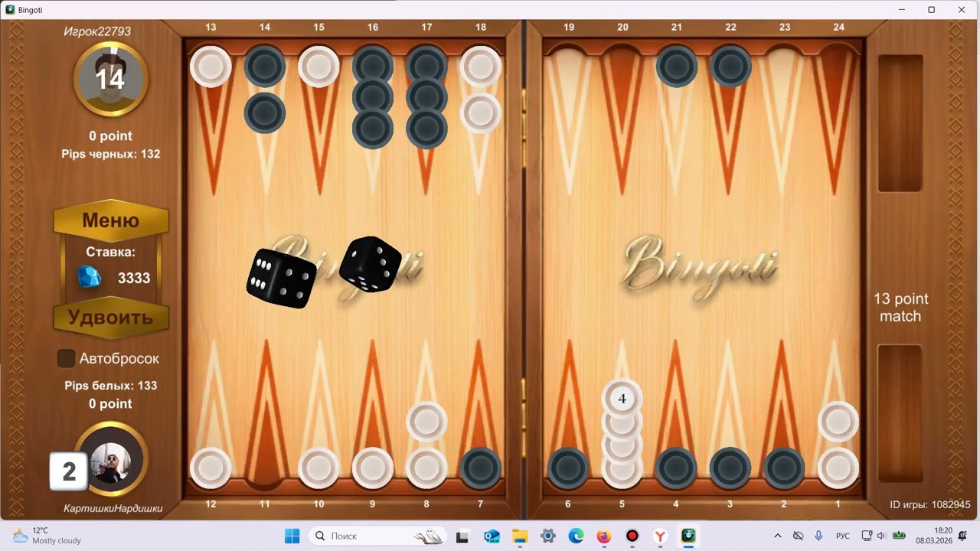The width and height of the screenshot is (980, 551).
Task: Open Firefox from the taskbar
Action: tap(604, 536)
